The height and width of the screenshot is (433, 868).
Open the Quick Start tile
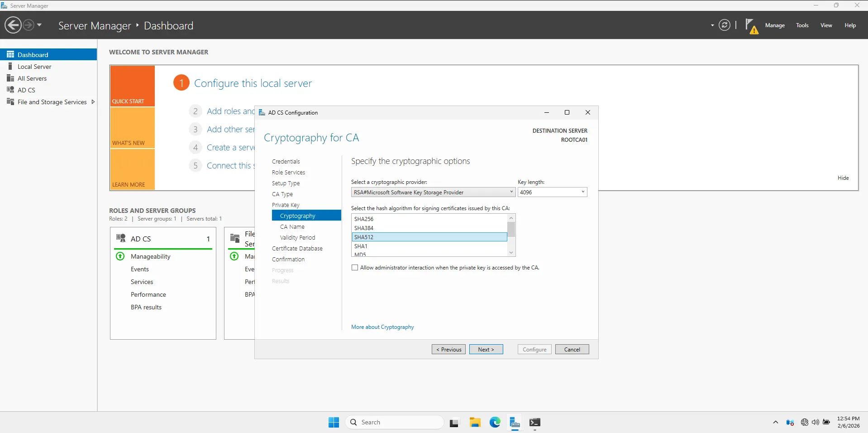click(132, 86)
